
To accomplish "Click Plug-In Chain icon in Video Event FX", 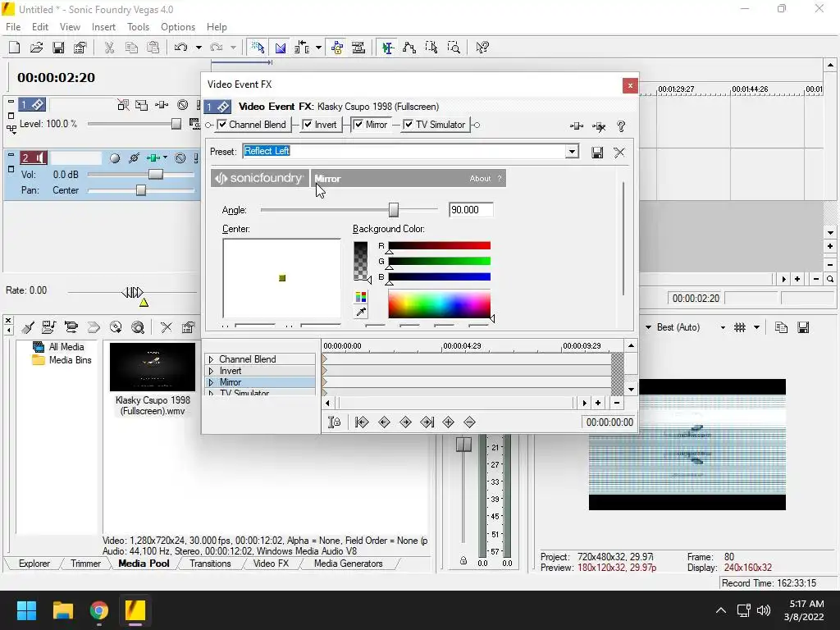I will tap(577, 126).
